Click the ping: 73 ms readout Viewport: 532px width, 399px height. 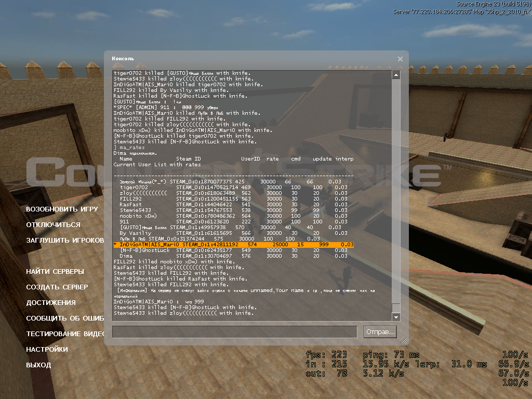(x=391, y=355)
